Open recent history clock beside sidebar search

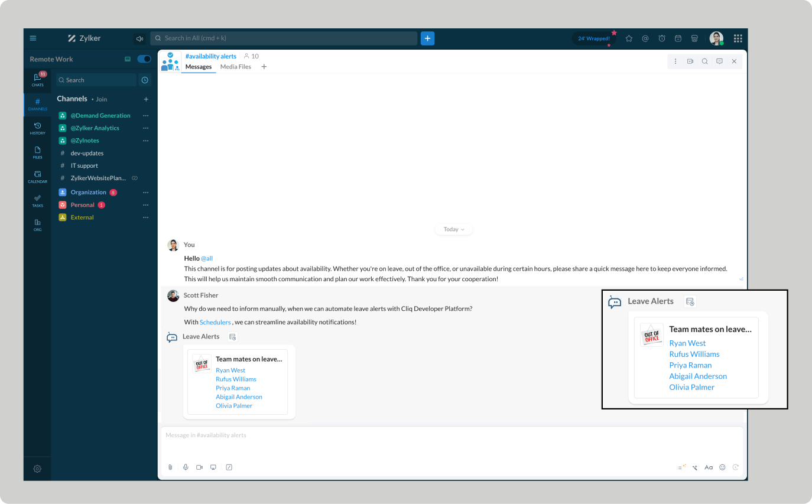point(145,80)
